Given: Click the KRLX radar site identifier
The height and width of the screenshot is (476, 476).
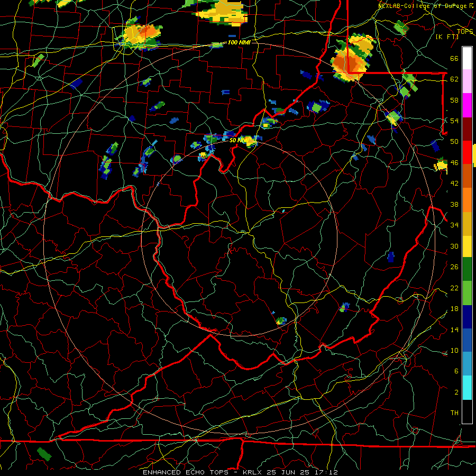Looking at the screenshot, I should click(x=253, y=472).
